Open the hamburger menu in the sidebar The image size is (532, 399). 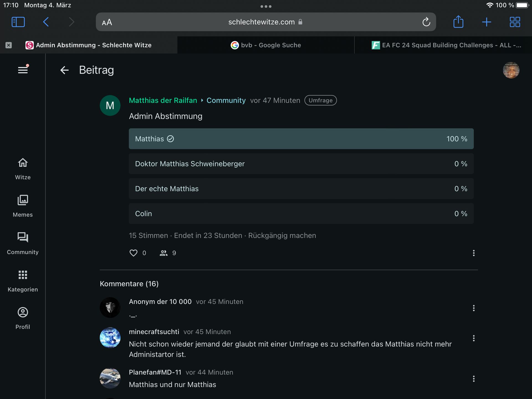(23, 70)
